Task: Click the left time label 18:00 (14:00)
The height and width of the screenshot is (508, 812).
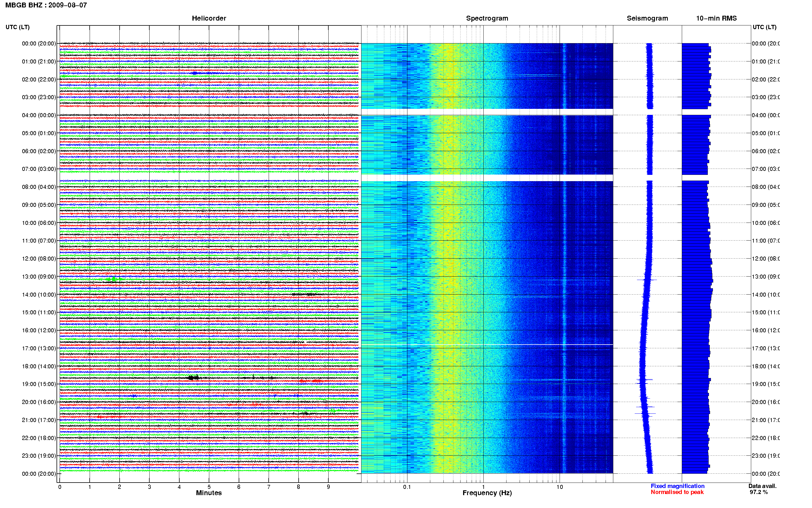Action: pos(39,366)
